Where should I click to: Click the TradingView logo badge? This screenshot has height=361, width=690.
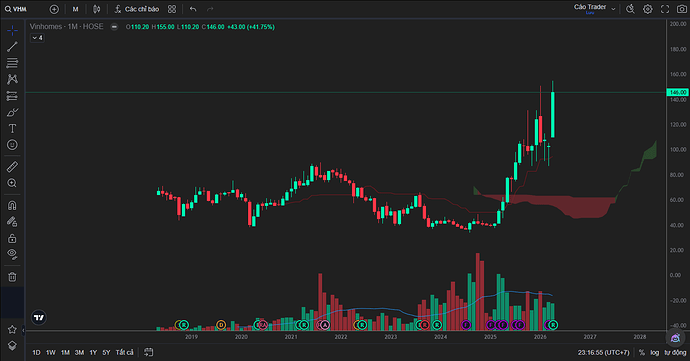click(39, 317)
